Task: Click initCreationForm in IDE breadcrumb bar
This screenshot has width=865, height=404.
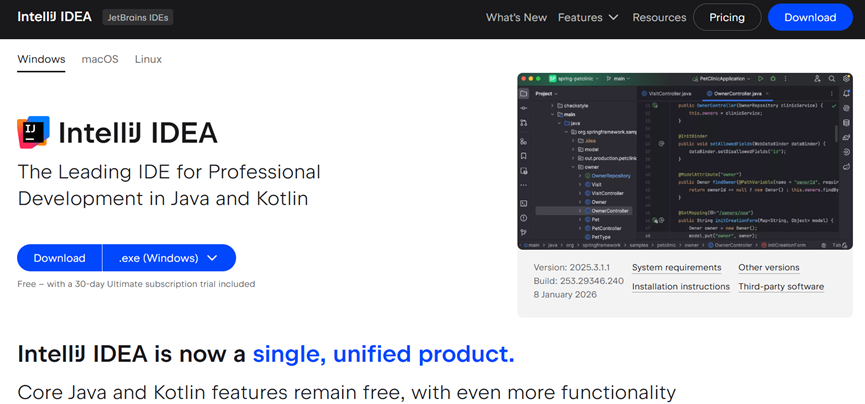Action: click(x=784, y=245)
